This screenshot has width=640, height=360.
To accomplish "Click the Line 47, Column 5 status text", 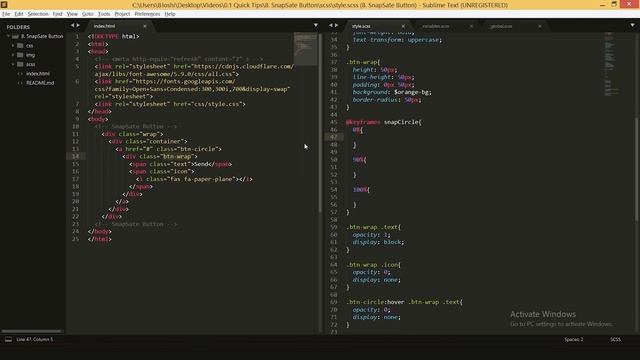I will point(35,340).
